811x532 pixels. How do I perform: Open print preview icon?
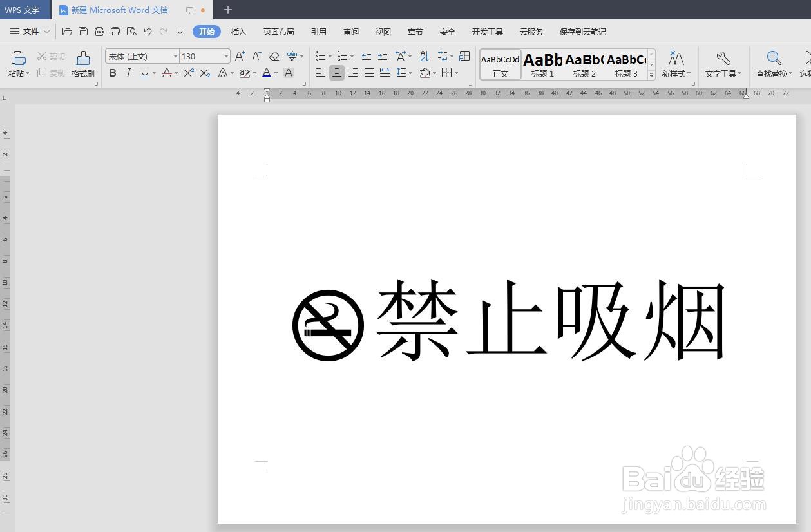[x=131, y=32]
